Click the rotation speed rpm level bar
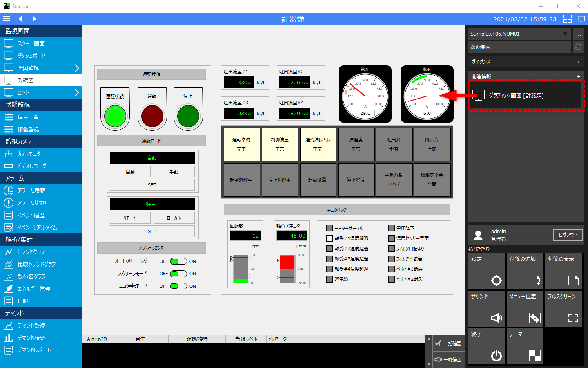The height and width of the screenshot is (368, 588). (241, 269)
